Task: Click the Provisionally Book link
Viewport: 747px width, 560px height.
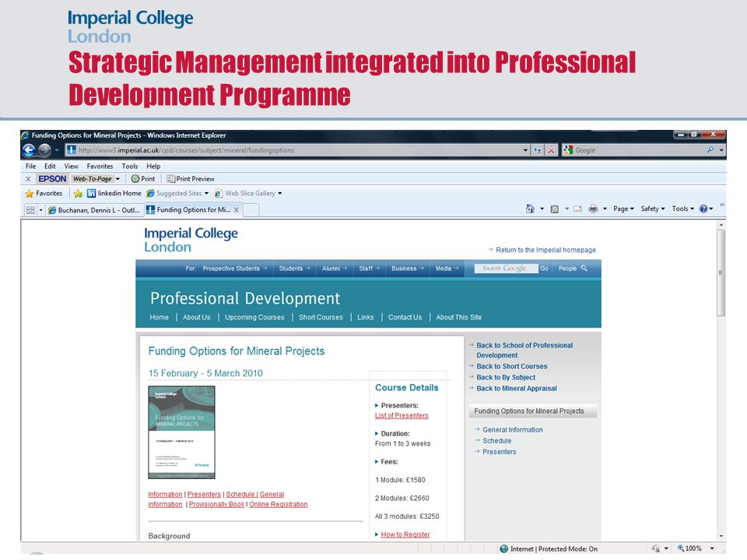Action: point(217,504)
